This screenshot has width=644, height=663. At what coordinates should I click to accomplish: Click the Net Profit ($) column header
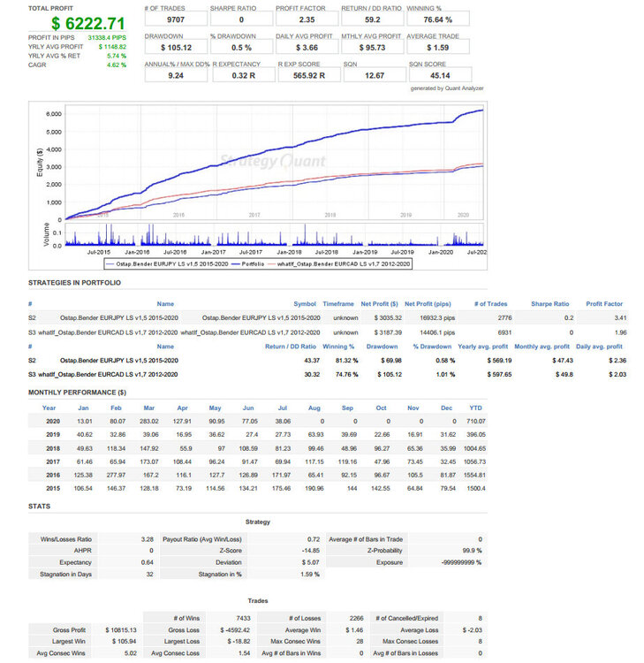coord(379,303)
